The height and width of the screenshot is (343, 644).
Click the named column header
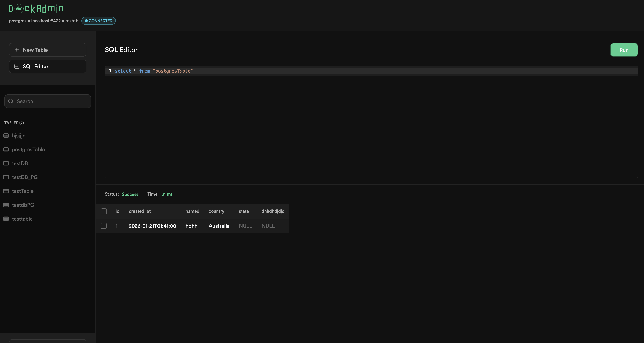click(192, 211)
